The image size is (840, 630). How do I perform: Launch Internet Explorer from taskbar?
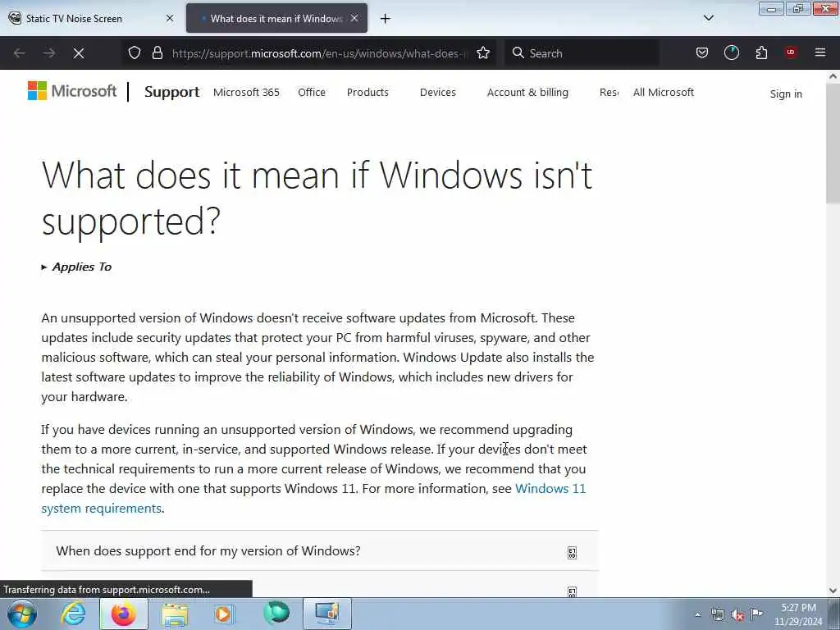click(x=72, y=614)
